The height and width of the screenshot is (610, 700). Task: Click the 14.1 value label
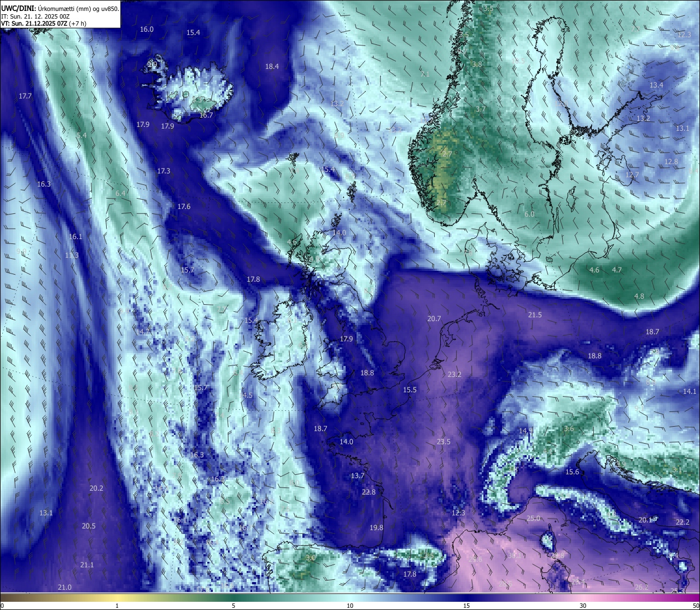690,392
